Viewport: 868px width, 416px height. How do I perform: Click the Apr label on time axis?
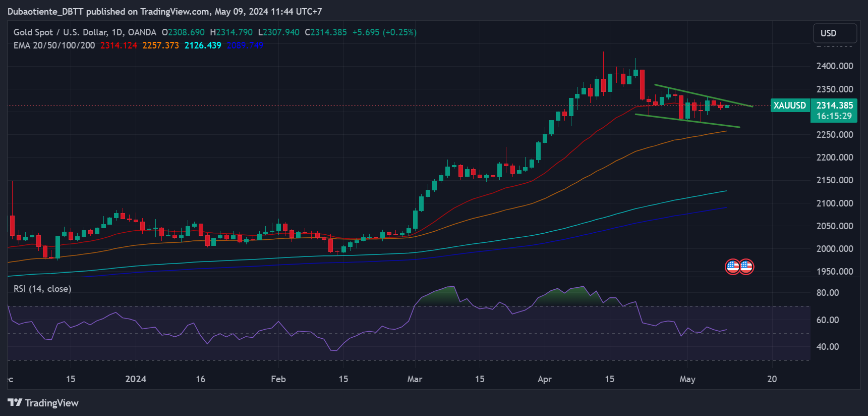coord(545,379)
